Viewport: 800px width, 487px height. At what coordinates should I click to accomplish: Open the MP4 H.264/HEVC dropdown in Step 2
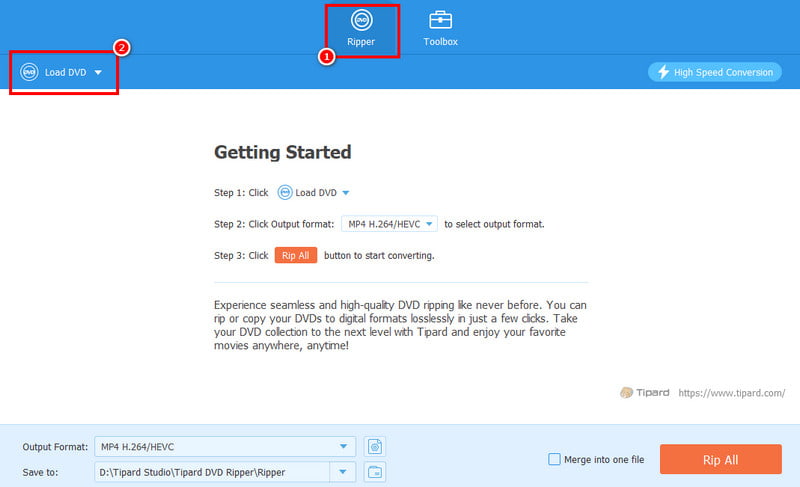[x=389, y=224]
